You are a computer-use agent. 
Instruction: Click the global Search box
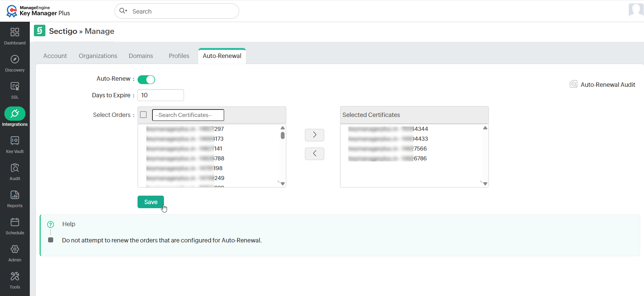177,11
